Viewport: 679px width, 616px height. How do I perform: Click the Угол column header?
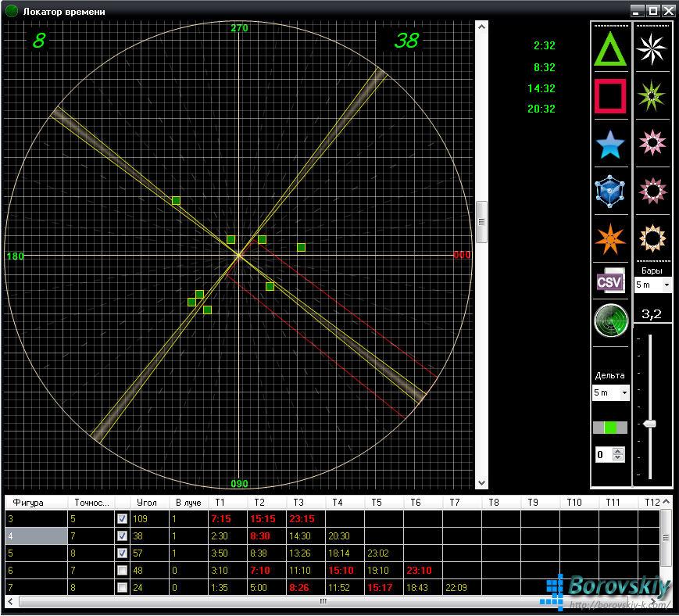pyautogui.click(x=149, y=503)
